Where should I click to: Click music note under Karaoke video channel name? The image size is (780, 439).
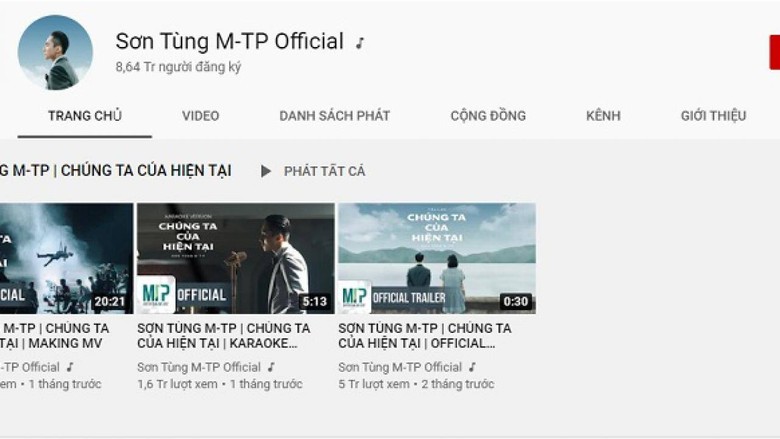tap(271, 367)
